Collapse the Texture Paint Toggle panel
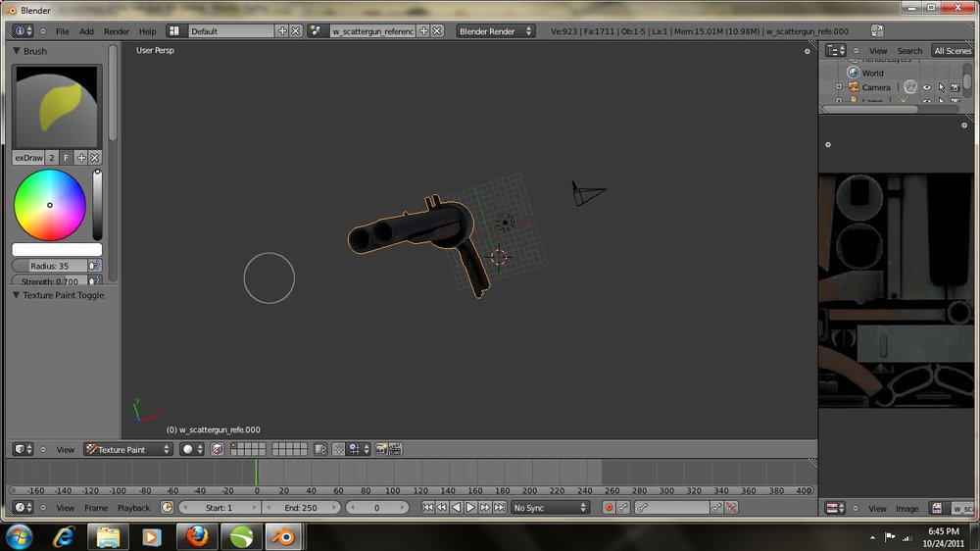980x551 pixels. pos(17,295)
